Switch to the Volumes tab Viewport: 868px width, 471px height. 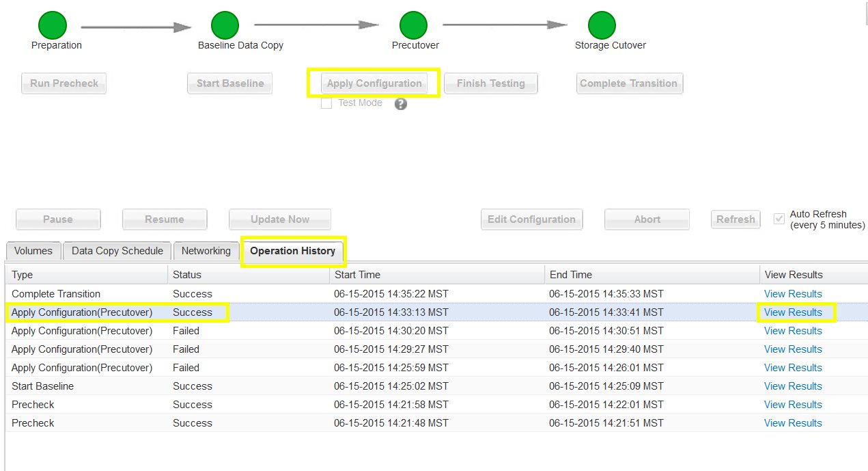coord(33,251)
